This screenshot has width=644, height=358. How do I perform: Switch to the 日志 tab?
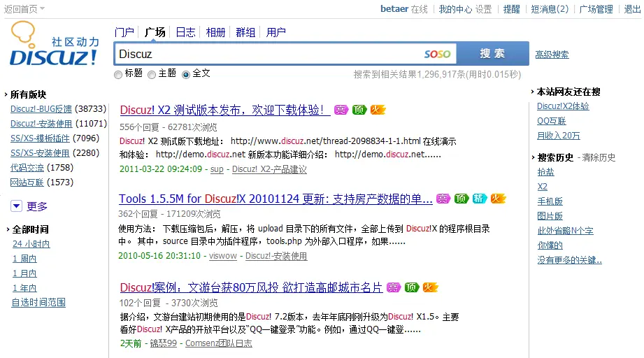(x=185, y=32)
